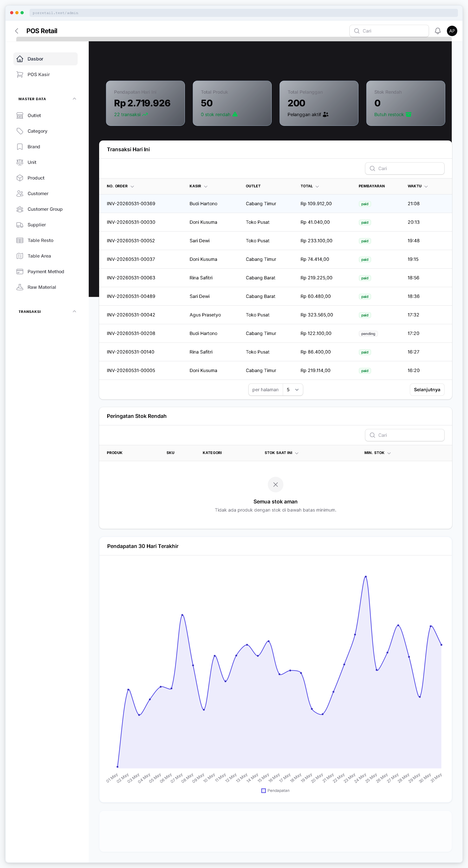This screenshot has width=468, height=868.
Task: Sort by STOK SAAT INI column
Action: click(x=281, y=453)
